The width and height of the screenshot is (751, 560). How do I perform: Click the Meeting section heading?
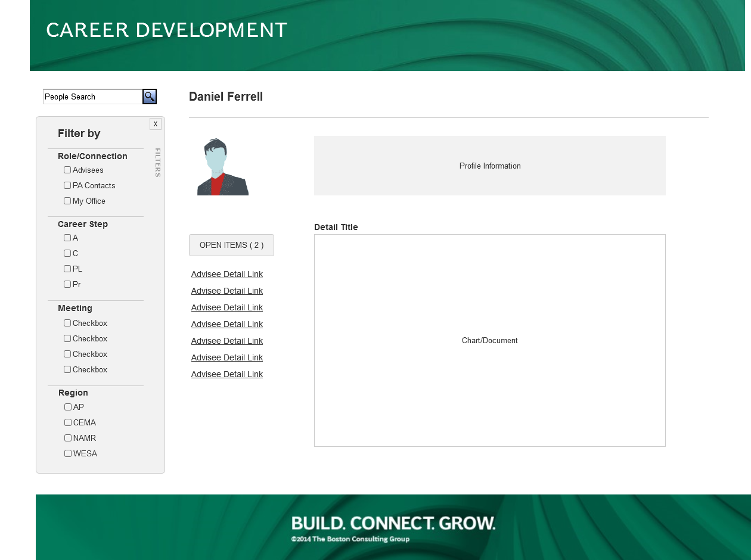click(75, 308)
